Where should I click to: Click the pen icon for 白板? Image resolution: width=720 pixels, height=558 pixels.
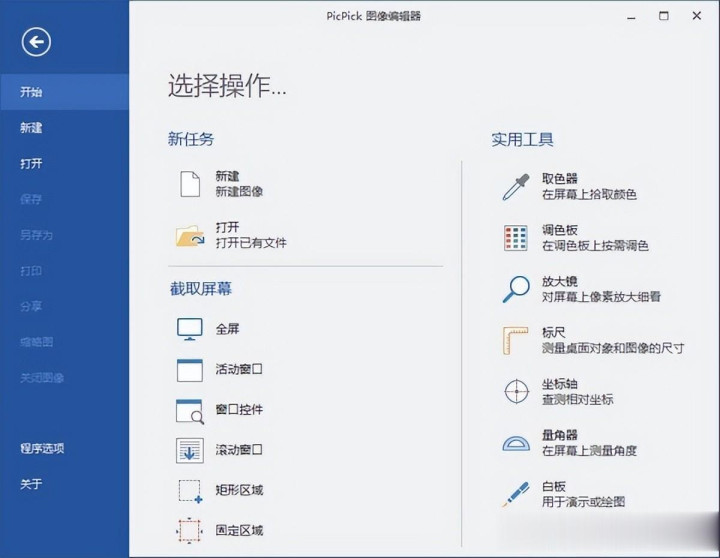point(515,494)
